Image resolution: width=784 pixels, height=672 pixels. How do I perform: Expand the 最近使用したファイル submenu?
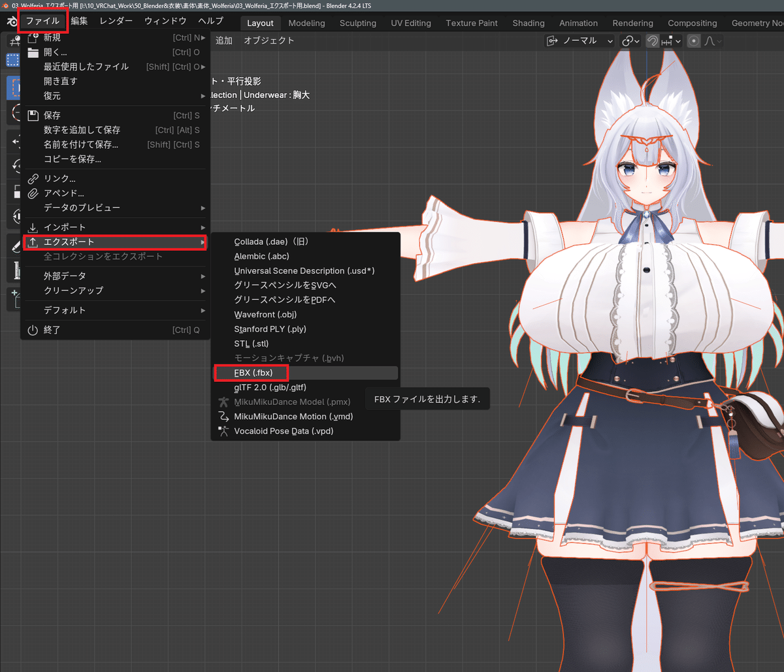coord(116,67)
